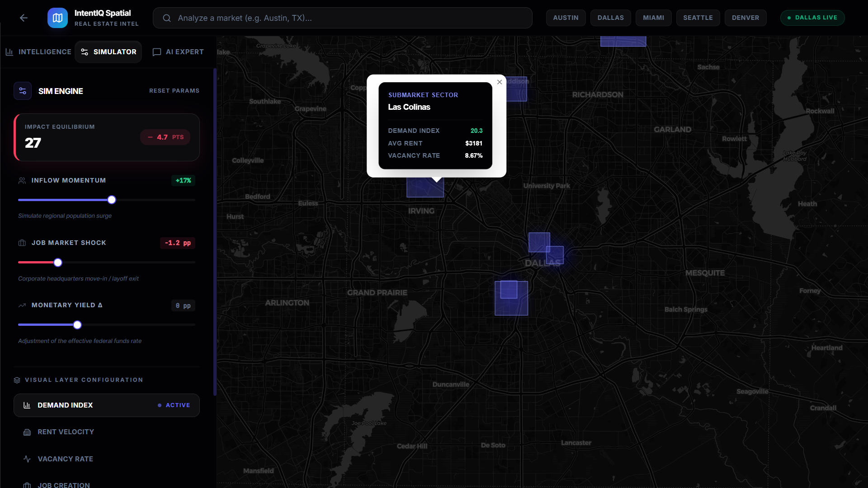Image resolution: width=868 pixels, height=488 pixels.
Task: Click the Monetary Yield slider handle
Action: click(77, 325)
